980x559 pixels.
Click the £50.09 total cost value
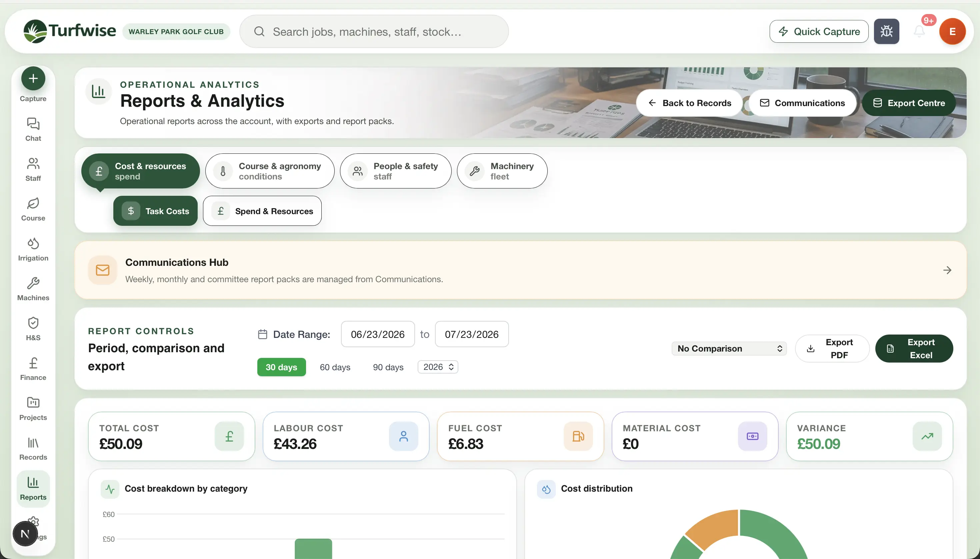tap(121, 444)
